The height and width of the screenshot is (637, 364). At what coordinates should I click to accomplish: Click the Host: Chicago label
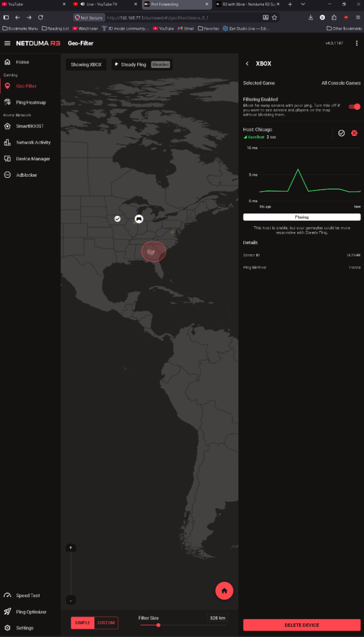(x=257, y=130)
